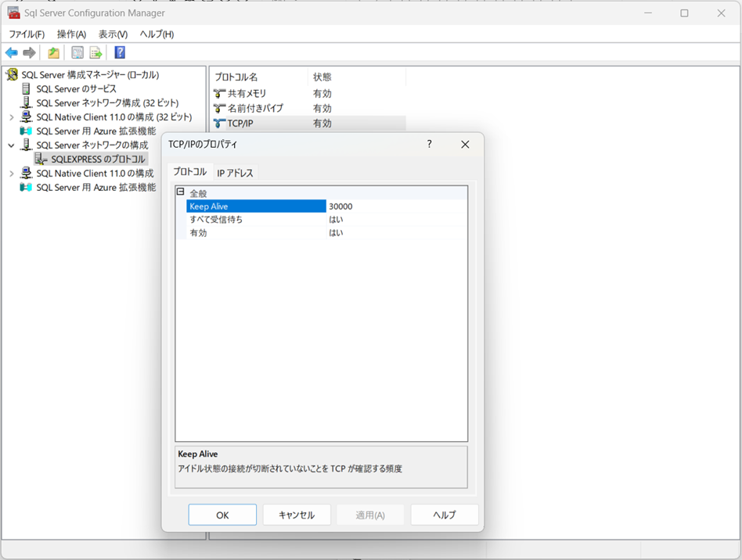Open the 操作(A) menu
The width and height of the screenshot is (742, 560).
[x=71, y=34]
